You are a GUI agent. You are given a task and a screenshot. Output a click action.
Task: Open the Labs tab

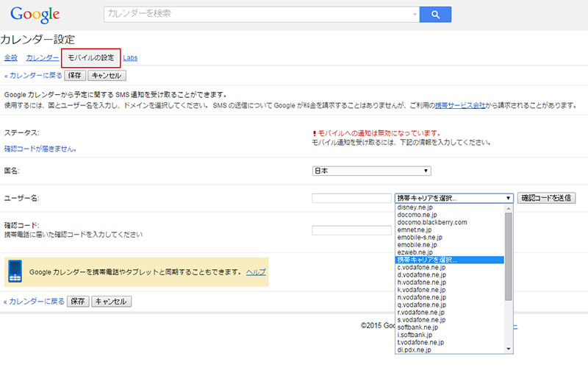click(130, 58)
